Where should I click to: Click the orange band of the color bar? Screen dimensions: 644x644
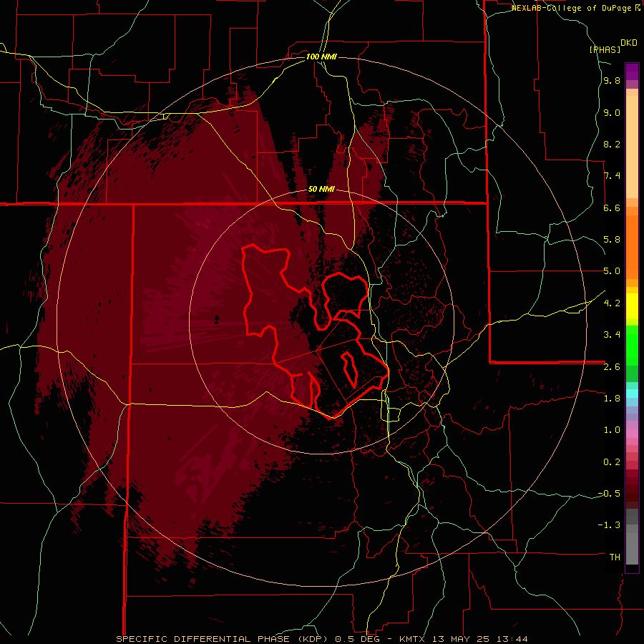(x=632, y=248)
